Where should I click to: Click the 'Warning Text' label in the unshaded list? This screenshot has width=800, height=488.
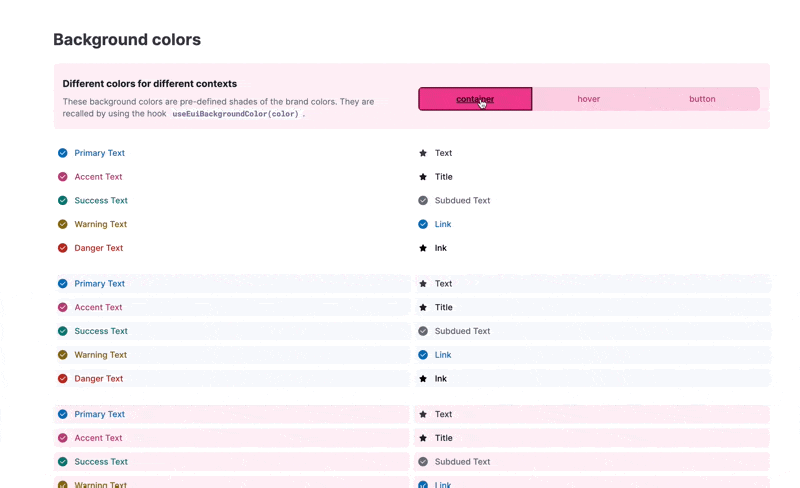101,224
